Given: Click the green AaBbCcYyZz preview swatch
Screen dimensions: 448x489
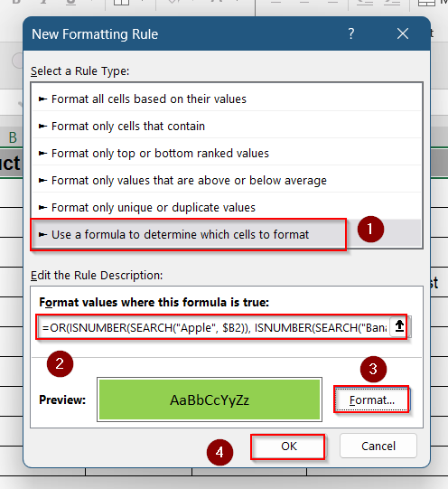Looking at the screenshot, I should [x=210, y=400].
